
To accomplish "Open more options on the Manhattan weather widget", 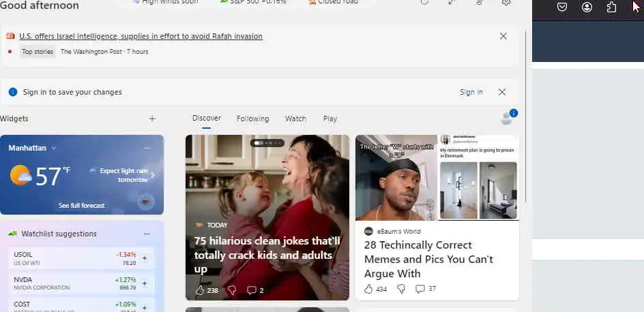I will 147,148.
